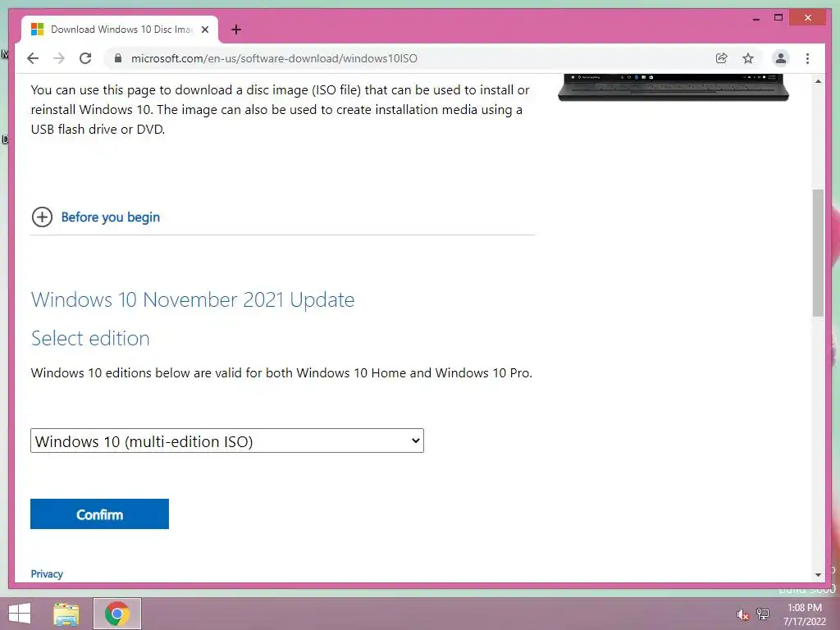The image size is (840, 630).
Task: Click the Select edition heading
Action: pos(90,339)
